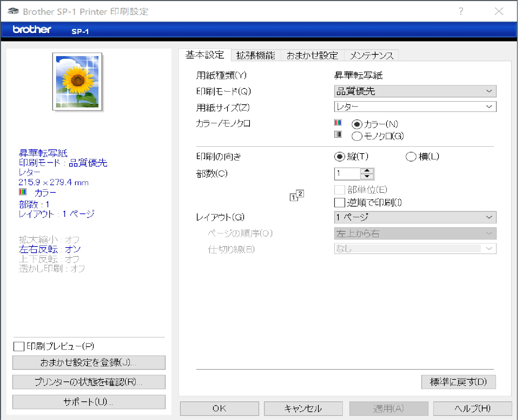Screen dimensions: 518x420
Task: Switch to the 基本設定 tab
Action: click(x=205, y=55)
